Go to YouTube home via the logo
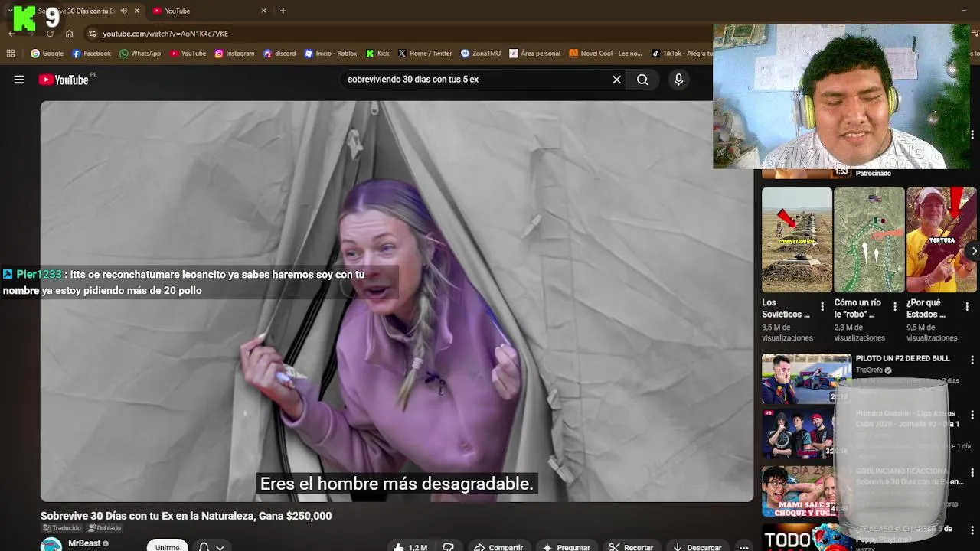 tap(64, 80)
